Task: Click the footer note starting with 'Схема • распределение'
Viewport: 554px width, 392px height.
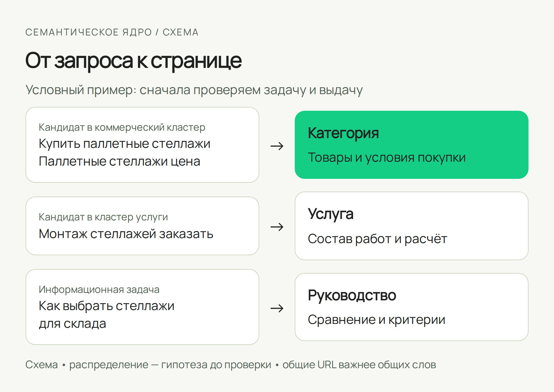Action: 231,365
